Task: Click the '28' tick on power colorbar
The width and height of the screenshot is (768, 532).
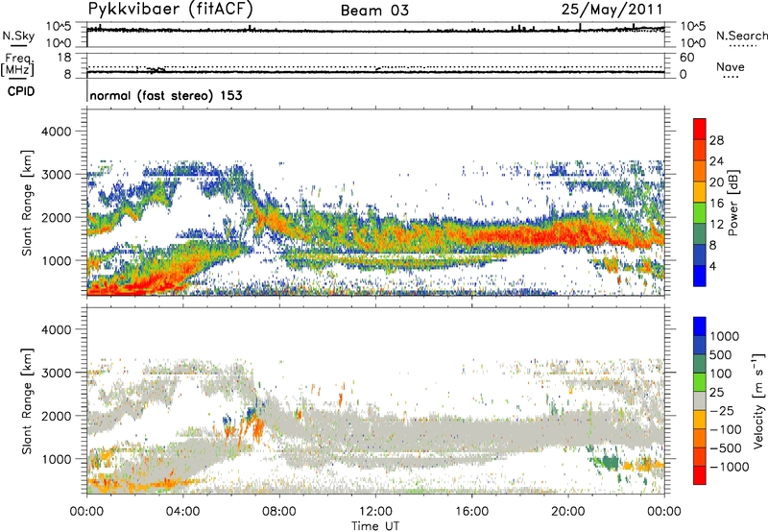Action: coord(716,140)
